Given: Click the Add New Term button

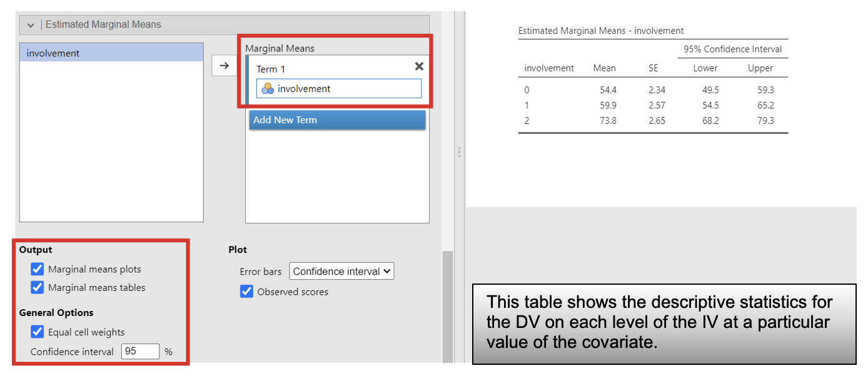Looking at the screenshot, I should point(337,120).
